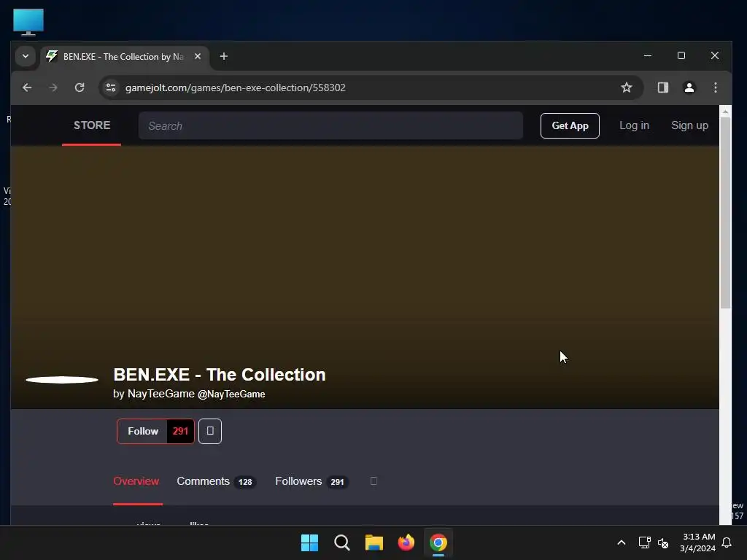The height and width of the screenshot is (560, 747).
Task: Open the tab search dropdown in Chrome
Action: click(26, 56)
